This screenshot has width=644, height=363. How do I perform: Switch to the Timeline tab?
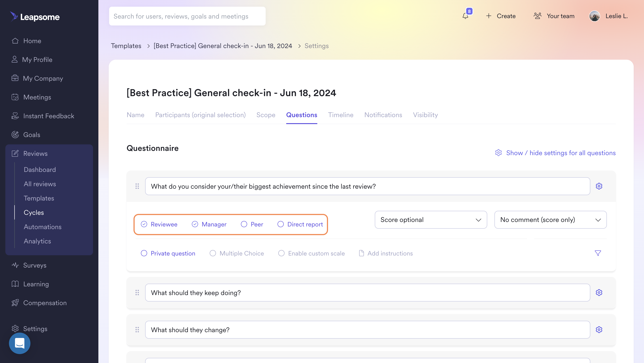[x=341, y=115]
